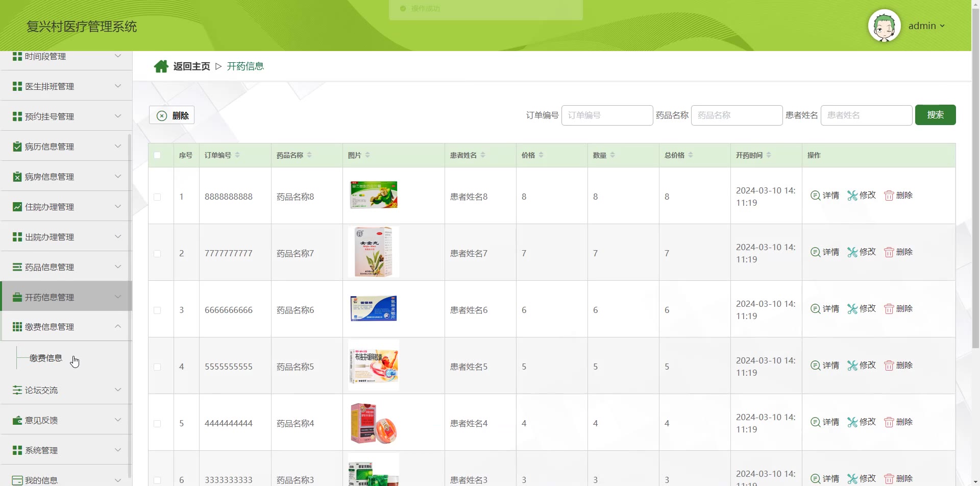Viewport: 980px width, 486px height.
Task: Expand 药品信息管理 sidebar menu
Action: point(66,267)
